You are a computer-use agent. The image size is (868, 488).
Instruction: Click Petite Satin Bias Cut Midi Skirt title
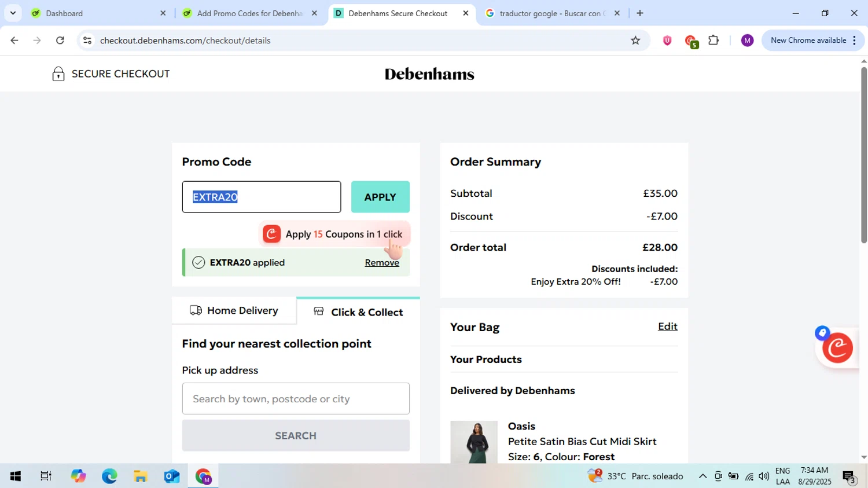click(582, 442)
